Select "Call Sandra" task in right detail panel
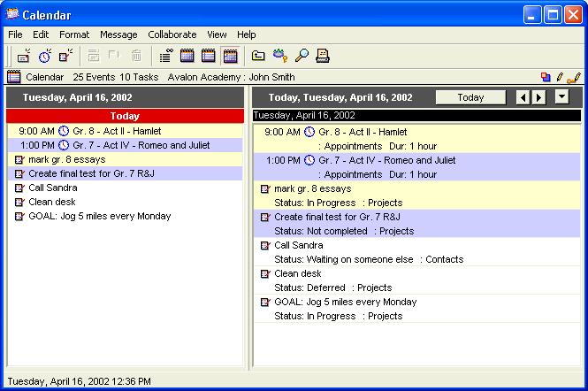588x391 pixels. pos(299,245)
